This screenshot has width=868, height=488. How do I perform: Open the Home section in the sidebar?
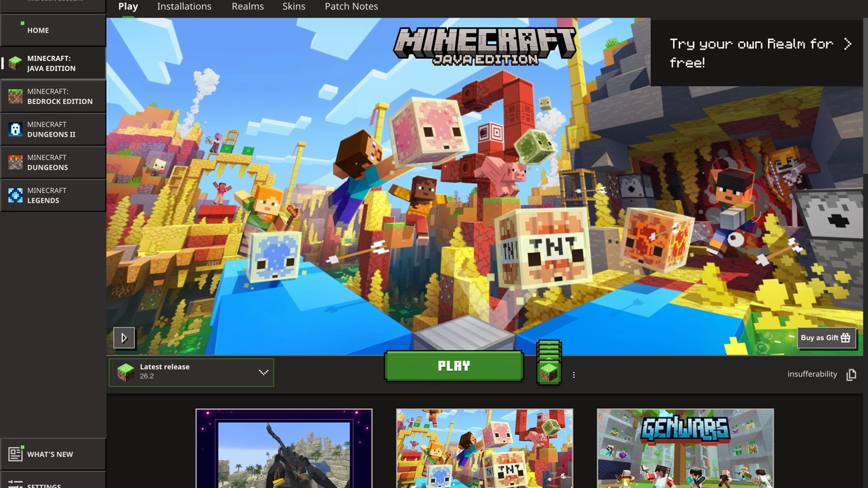pyautogui.click(x=53, y=30)
